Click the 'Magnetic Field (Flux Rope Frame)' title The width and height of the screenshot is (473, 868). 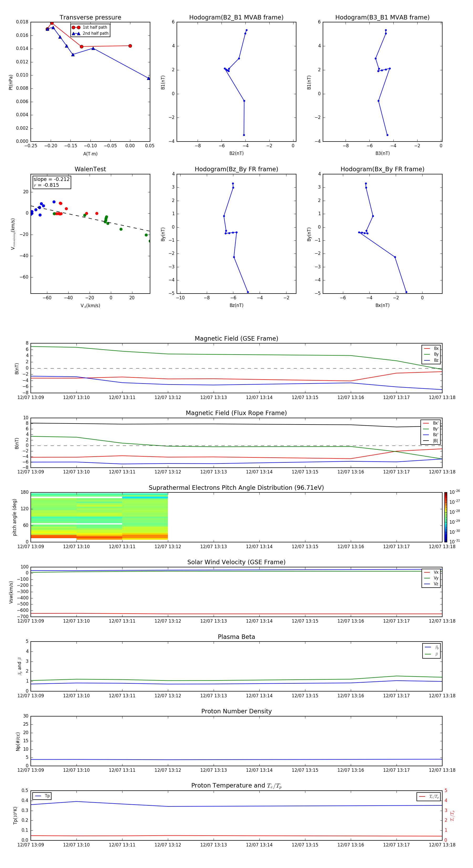pyautogui.click(x=236, y=413)
